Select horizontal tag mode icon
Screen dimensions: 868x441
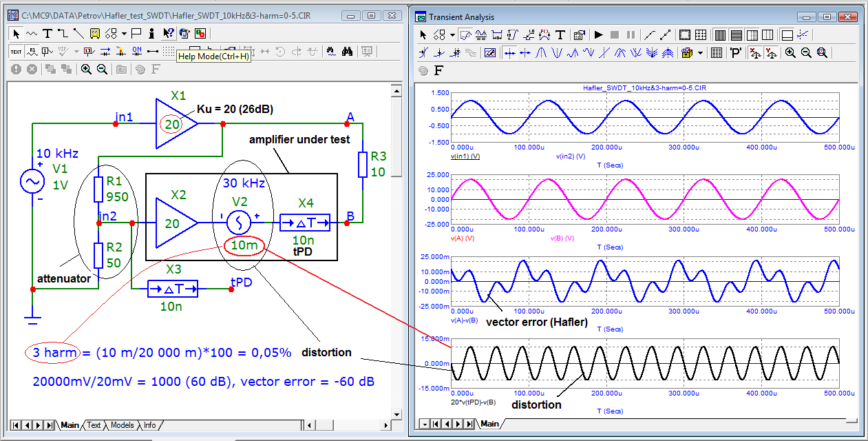(x=497, y=34)
